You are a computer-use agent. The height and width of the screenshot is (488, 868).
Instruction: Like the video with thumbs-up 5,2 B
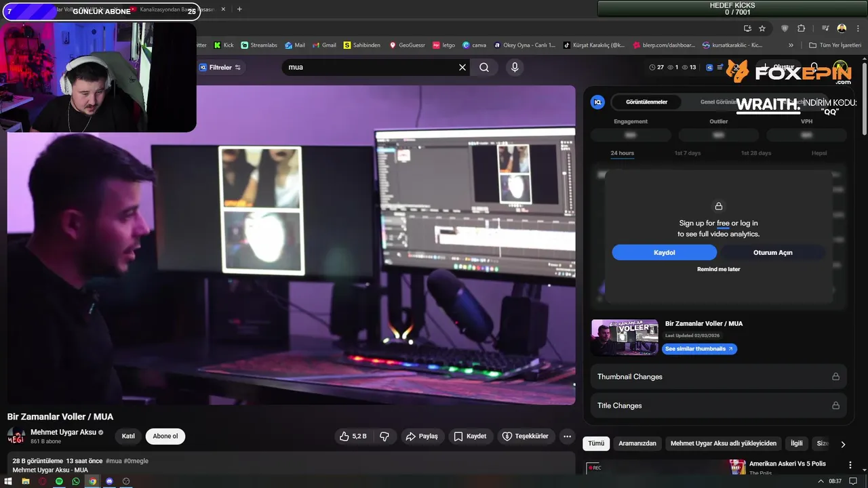pyautogui.click(x=353, y=436)
